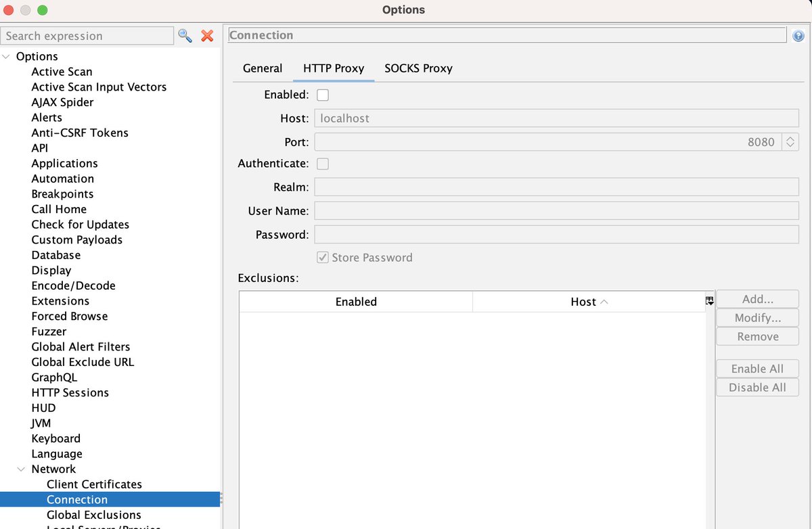812x529 pixels.
Task: Open Applications options
Action: (64, 163)
